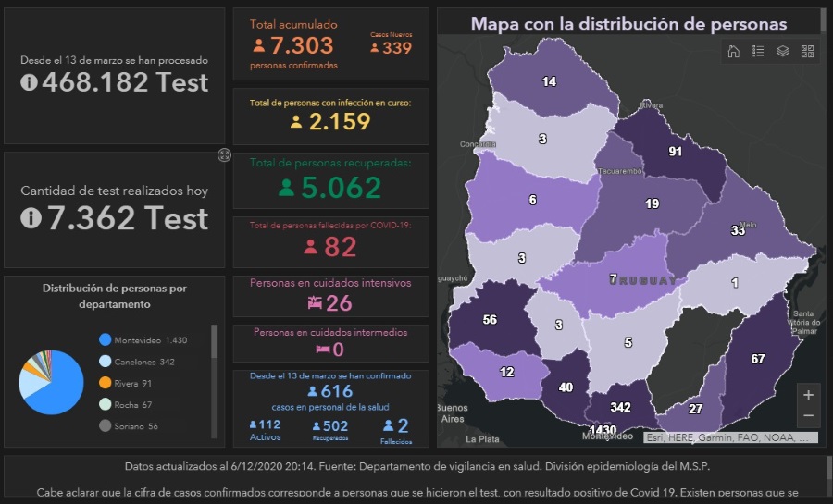Zoom in on map with plus button

click(x=808, y=395)
